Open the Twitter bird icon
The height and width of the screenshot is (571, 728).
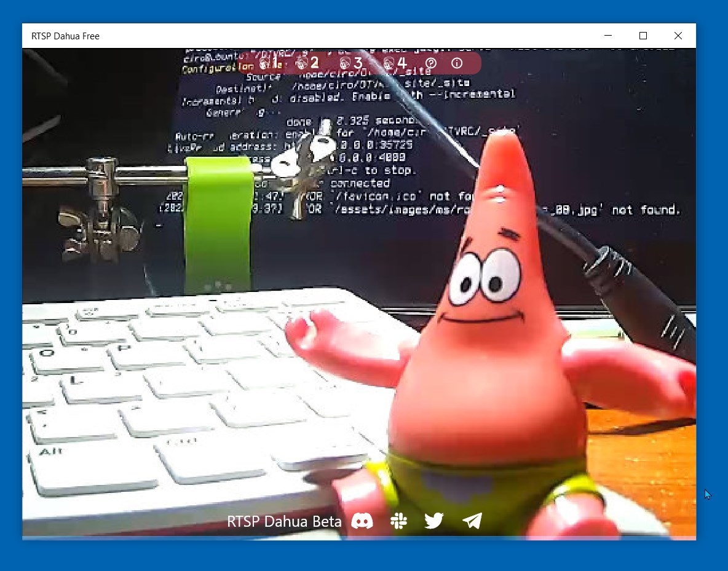[434, 521]
